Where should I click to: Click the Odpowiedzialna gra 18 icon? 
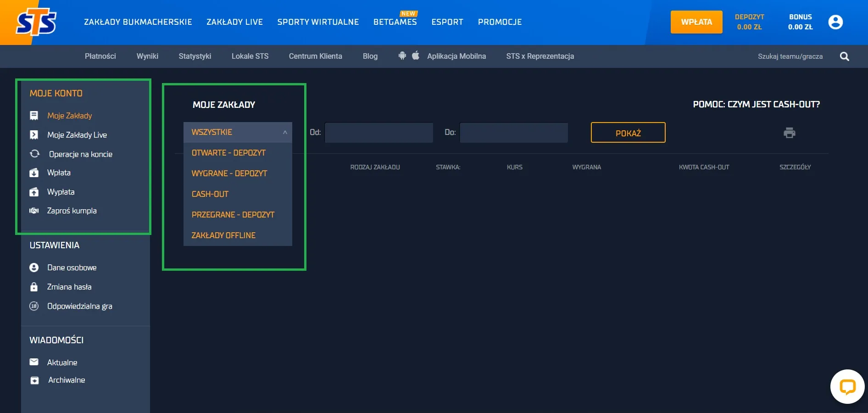34,306
